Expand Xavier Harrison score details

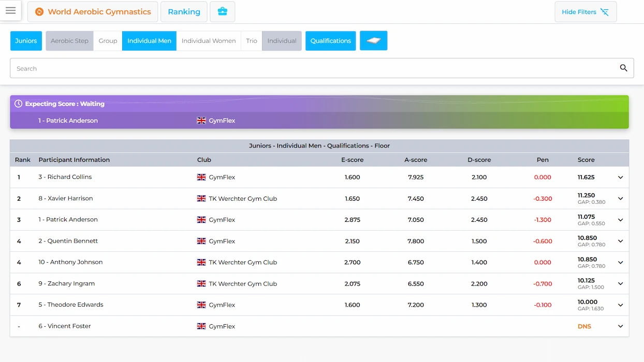click(620, 199)
